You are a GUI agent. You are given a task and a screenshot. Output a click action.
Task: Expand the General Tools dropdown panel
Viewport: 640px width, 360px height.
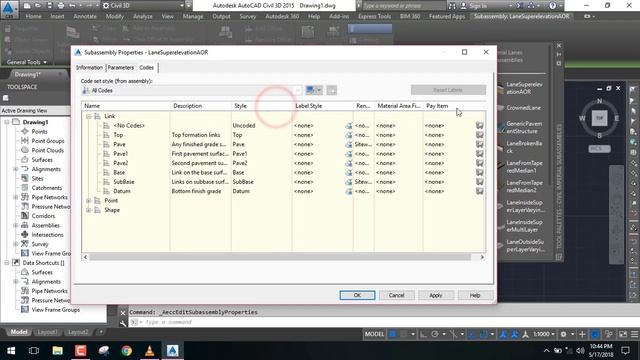[x=27, y=62]
